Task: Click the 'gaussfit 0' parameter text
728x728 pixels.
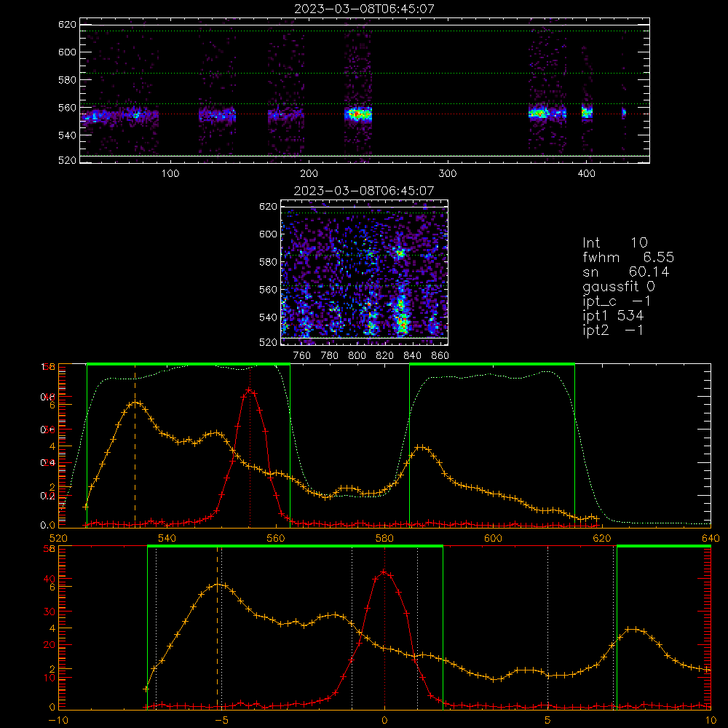Action: (x=619, y=286)
